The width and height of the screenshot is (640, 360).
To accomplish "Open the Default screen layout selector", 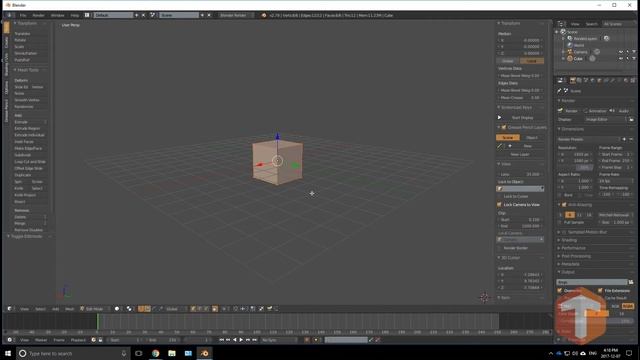I will coord(113,16).
